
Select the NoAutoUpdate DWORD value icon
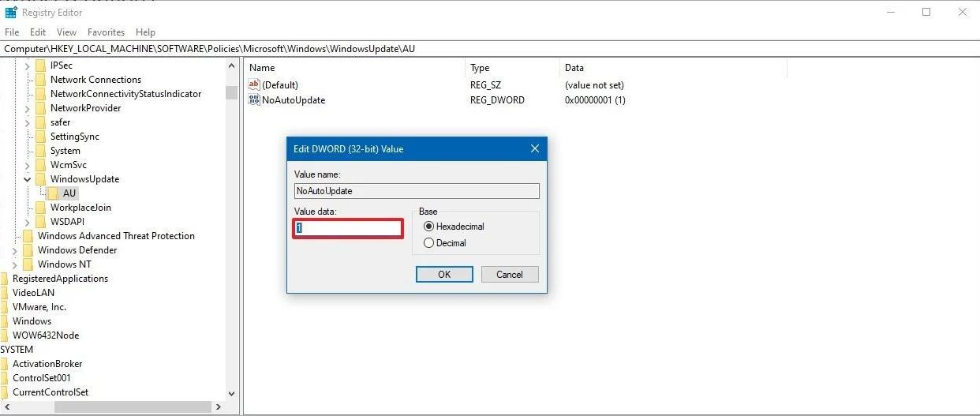point(253,100)
